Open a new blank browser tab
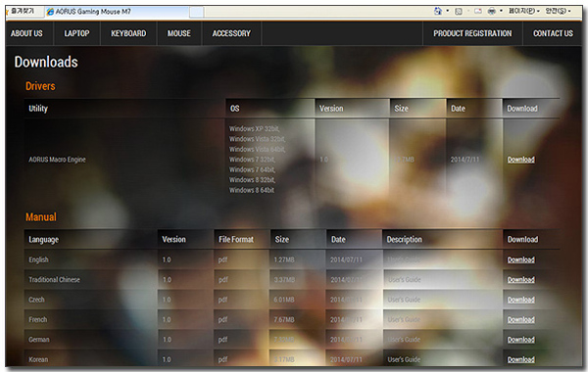The height and width of the screenshot is (372, 588). (x=197, y=12)
